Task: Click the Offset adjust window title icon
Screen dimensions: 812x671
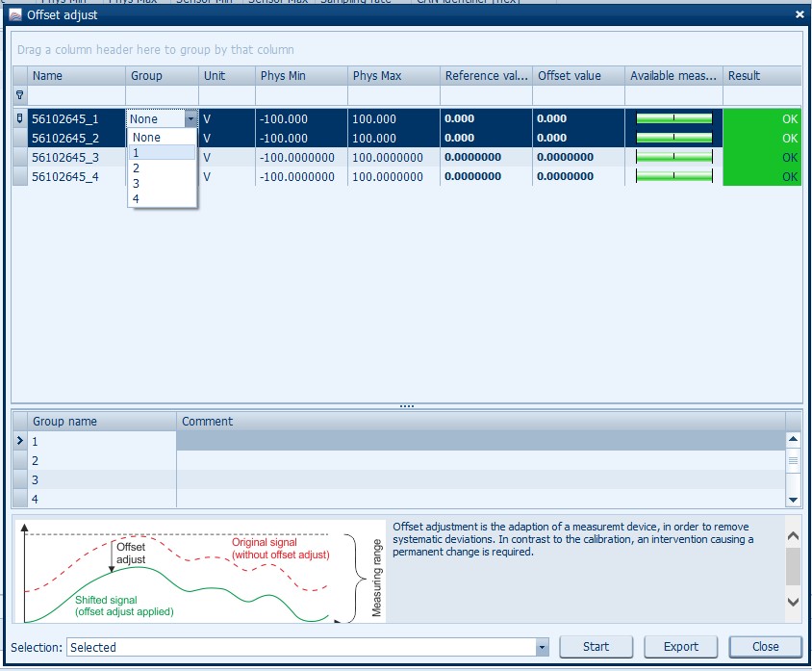Action: 15,15
